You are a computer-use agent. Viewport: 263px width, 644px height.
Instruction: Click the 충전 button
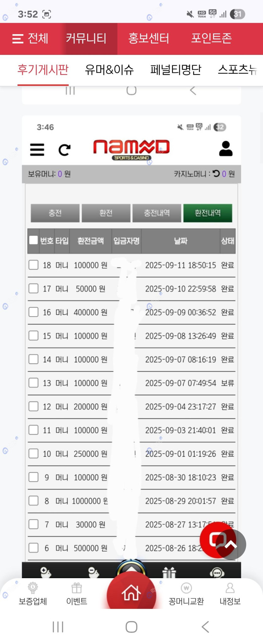pos(55,213)
